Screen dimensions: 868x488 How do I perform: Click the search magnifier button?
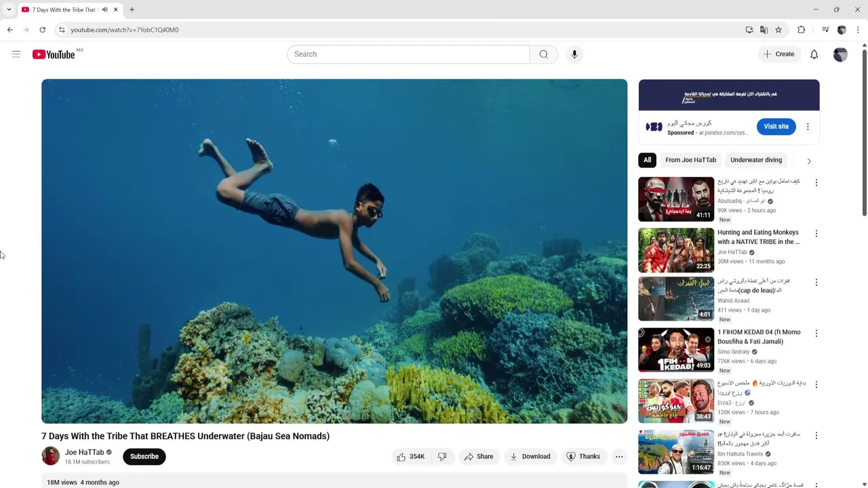(x=544, y=54)
